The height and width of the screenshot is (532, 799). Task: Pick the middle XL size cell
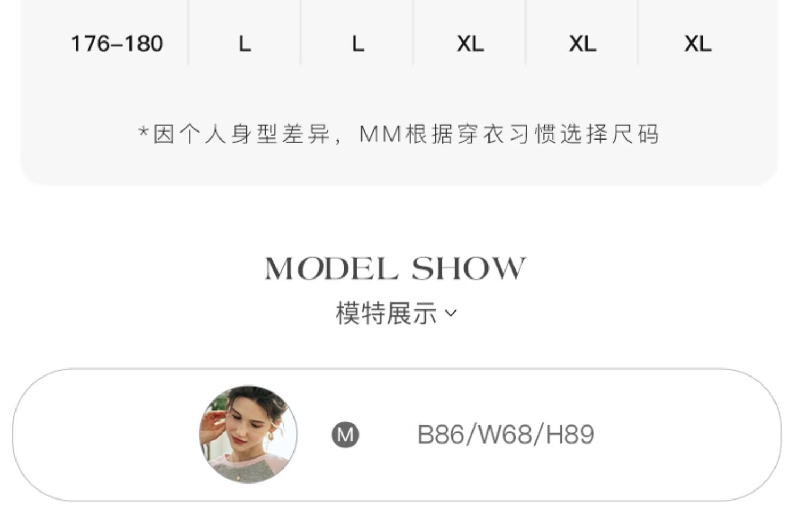(583, 44)
